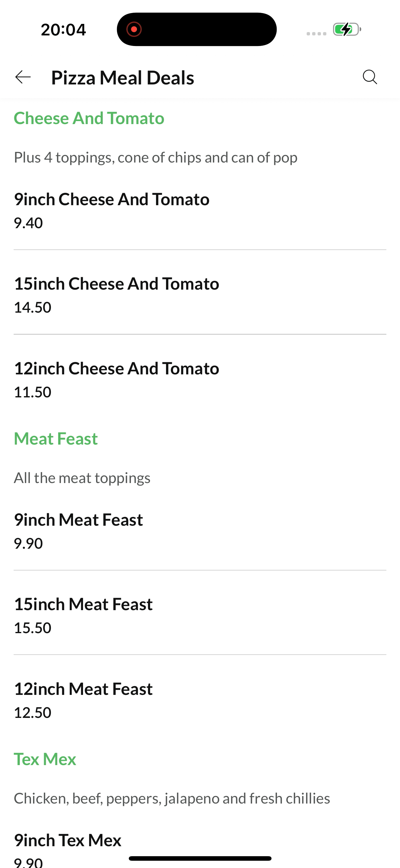Select 9inch Cheese And Tomato

[200, 211]
